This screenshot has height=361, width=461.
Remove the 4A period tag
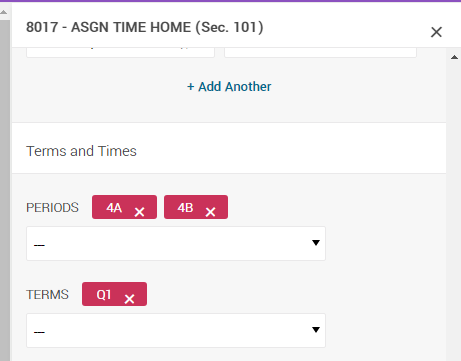[139, 212]
